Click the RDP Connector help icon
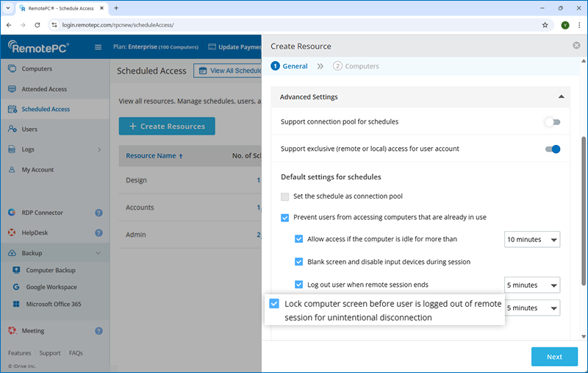 (98, 213)
